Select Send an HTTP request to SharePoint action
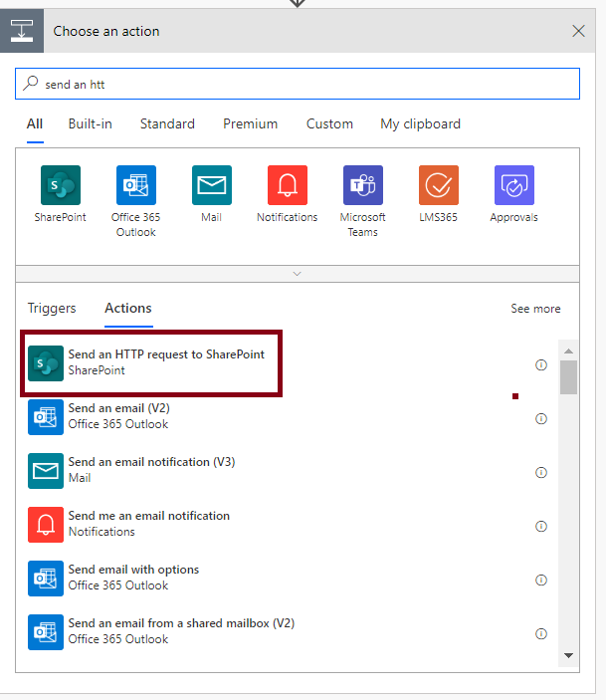Screen dimensions: 606x700 [x=151, y=363]
